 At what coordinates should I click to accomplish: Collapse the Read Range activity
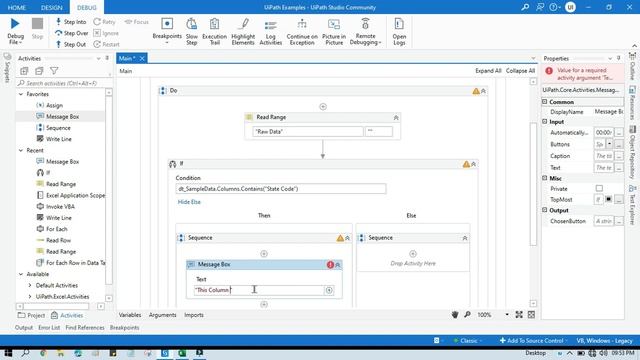point(396,118)
